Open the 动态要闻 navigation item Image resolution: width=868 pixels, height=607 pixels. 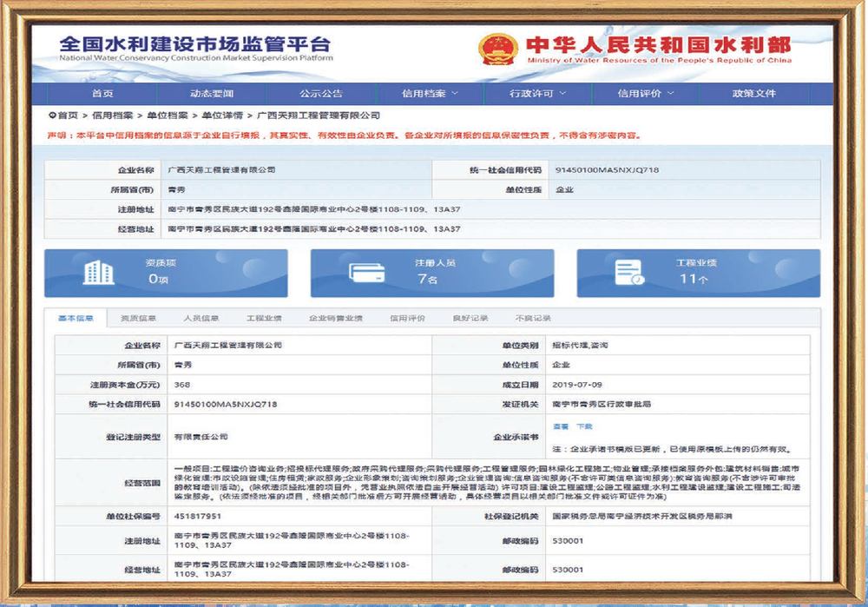pyautogui.click(x=212, y=94)
